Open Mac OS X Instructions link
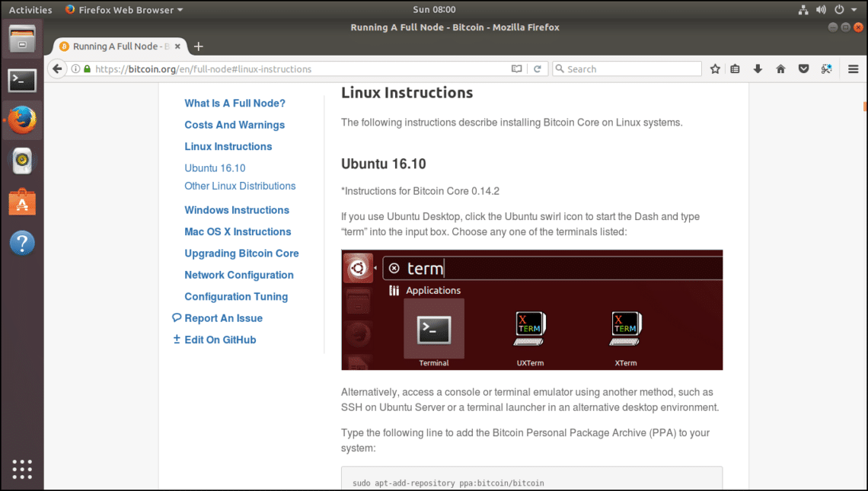Viewport: 868px width, 491px height. pyautogui.click(x=238, y=232)
